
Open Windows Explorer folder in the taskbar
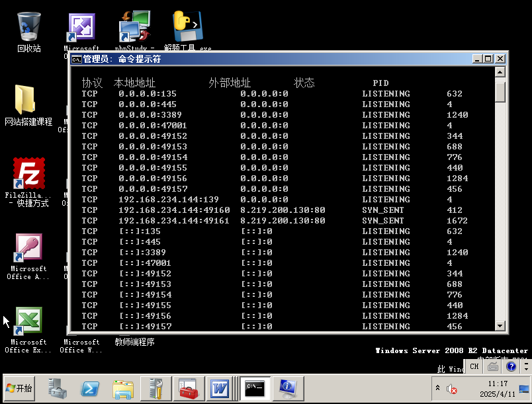pos(123,389)
